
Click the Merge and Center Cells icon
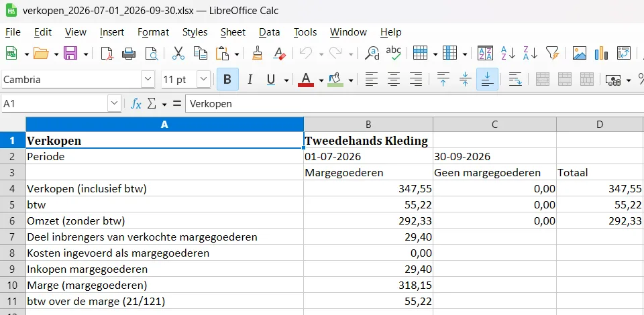click(x=543, y=79)
